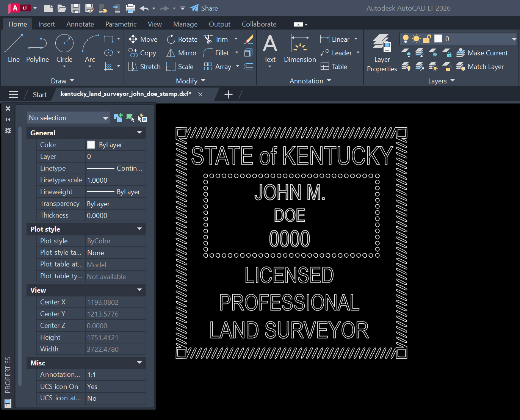Select the Circle tool

[64, 48]
